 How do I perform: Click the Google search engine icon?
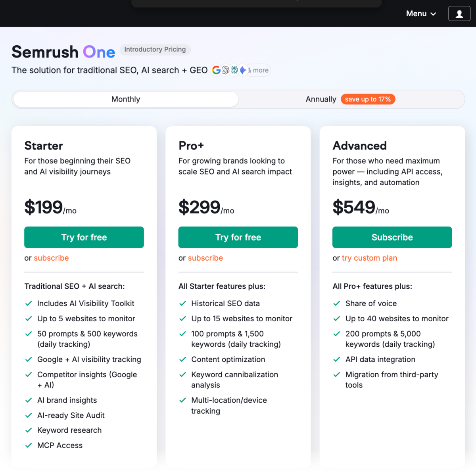[x=216, y=70]
